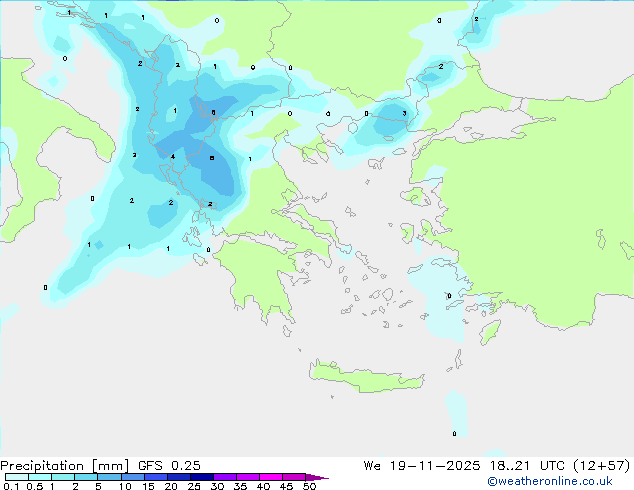The image size is (634, 490).
Task: Click the legend label "10"
Action: pyautogui.click(x=125, y=486)
